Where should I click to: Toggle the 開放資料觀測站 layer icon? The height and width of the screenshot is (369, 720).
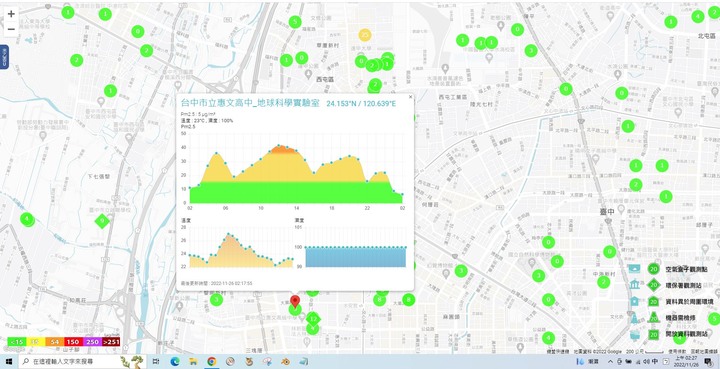[x=634, y=334]
